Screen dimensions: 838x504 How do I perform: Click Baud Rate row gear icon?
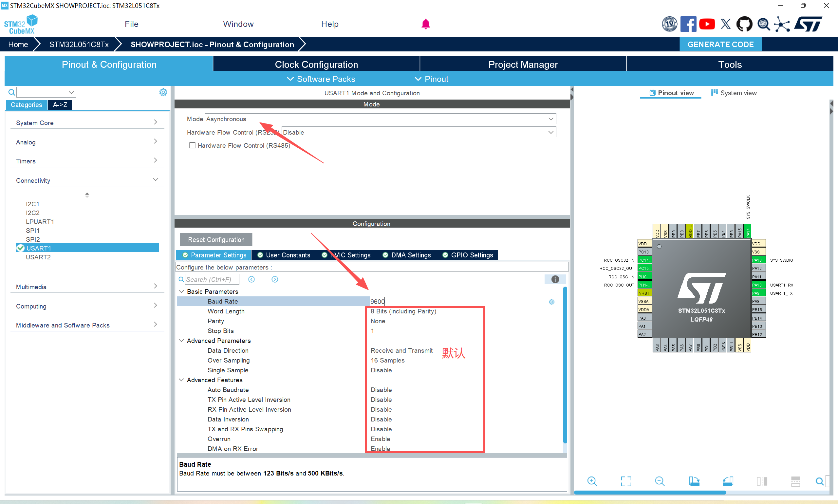pos(551,302)
